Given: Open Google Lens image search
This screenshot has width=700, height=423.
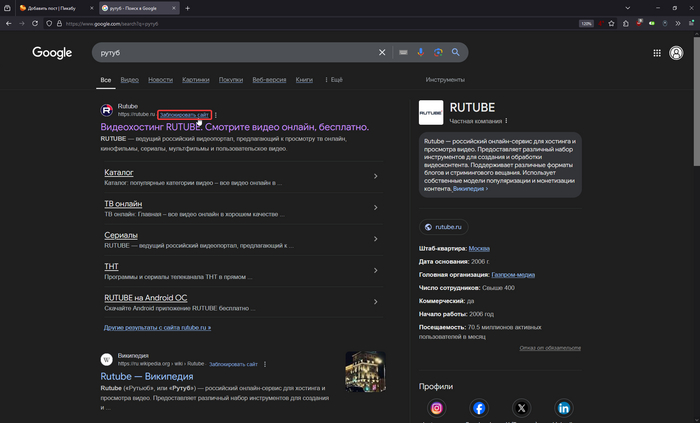Looking at the screenshot, I should [438, 53].
